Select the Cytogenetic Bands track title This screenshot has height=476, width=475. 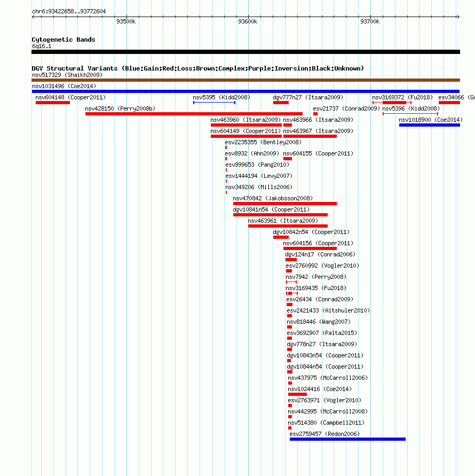(64, 40)
